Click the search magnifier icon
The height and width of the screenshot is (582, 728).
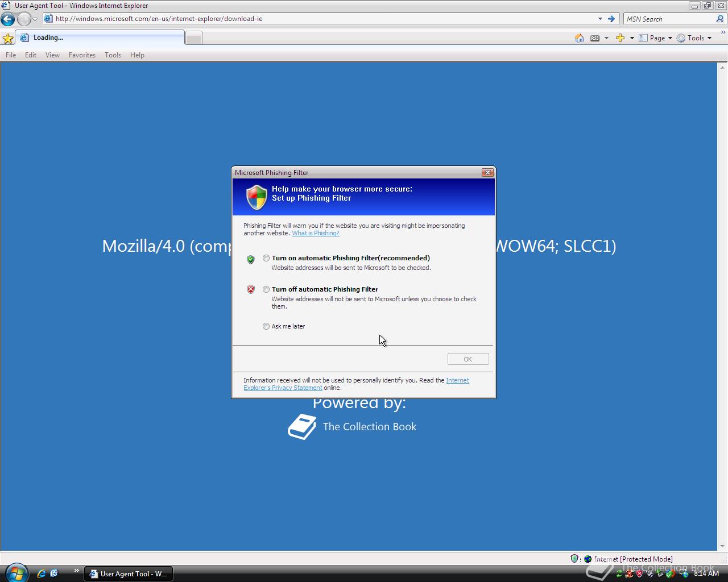pyautogui.click(x=720, y=19)
